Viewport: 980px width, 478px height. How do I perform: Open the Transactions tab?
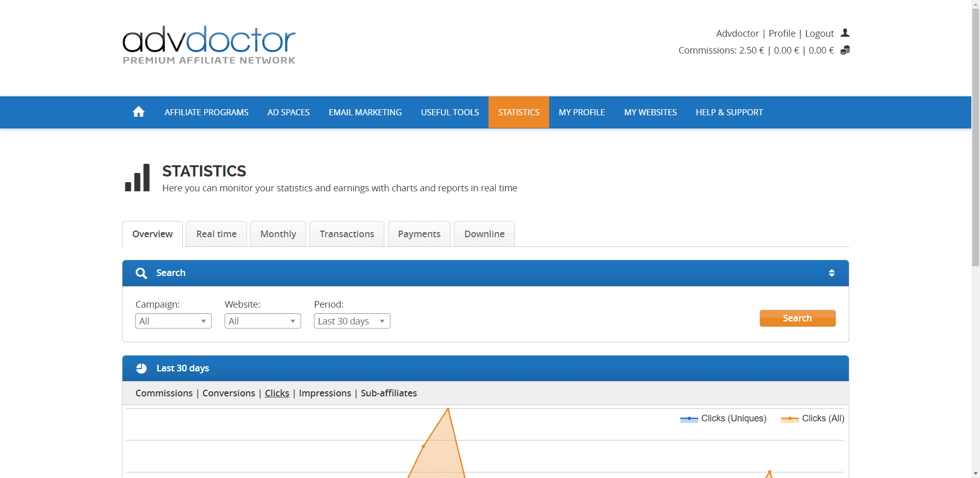tap(347, 234)
